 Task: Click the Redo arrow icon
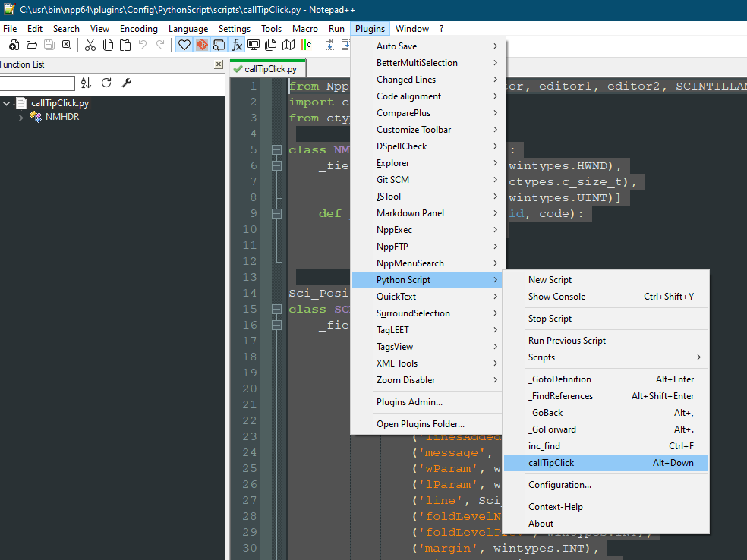pyautogui.click(x=160, y=46)
